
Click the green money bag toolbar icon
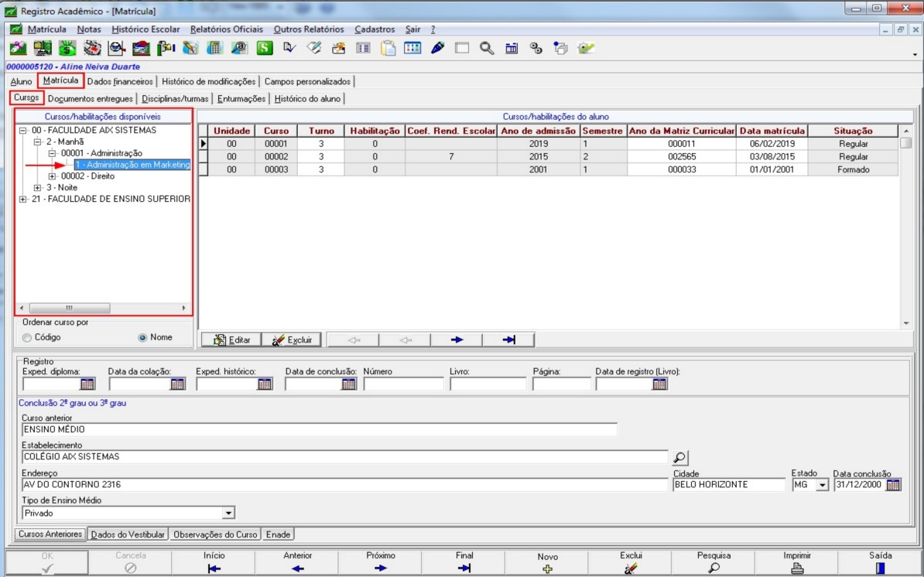pos(67,48)
